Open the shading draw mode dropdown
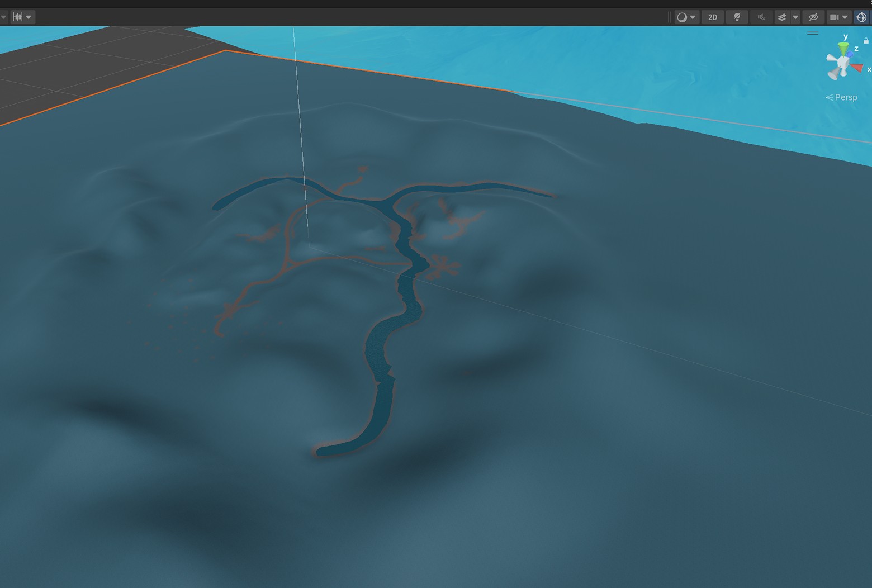The image size is (872, 588). pyautogui.click(x=686, y=17)
